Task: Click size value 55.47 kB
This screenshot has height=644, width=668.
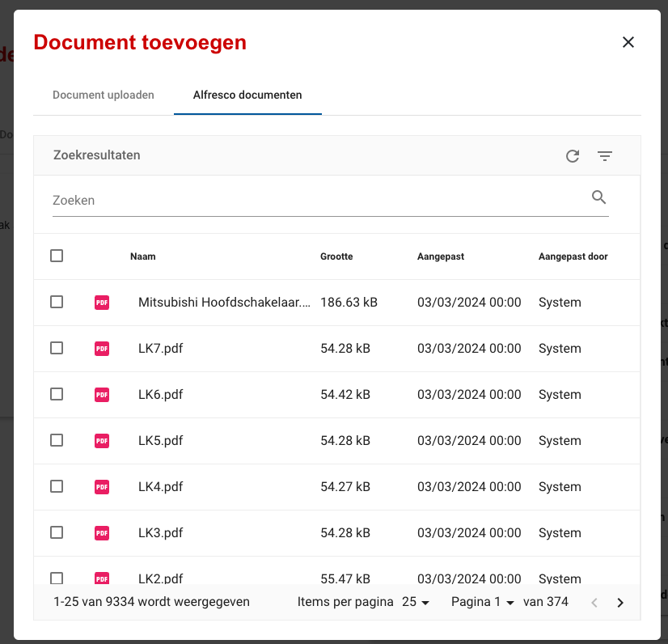Action: pyautogui.click(x=345, y=578)
